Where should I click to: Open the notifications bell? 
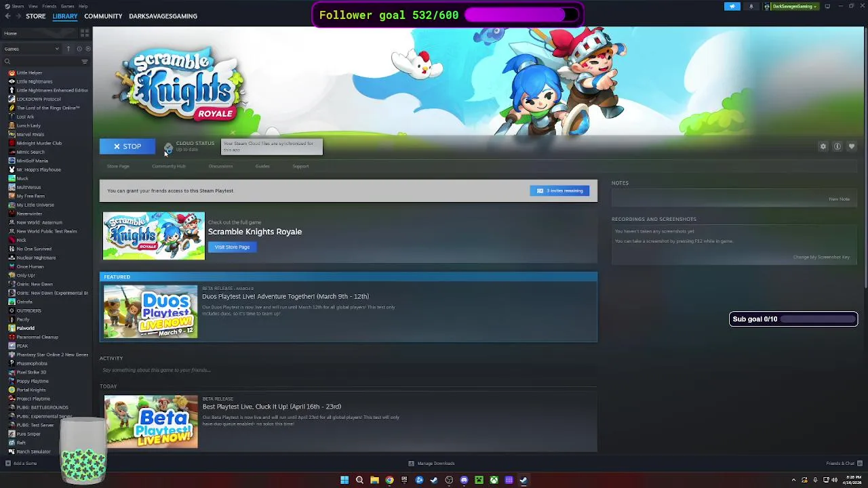[751, 6]
